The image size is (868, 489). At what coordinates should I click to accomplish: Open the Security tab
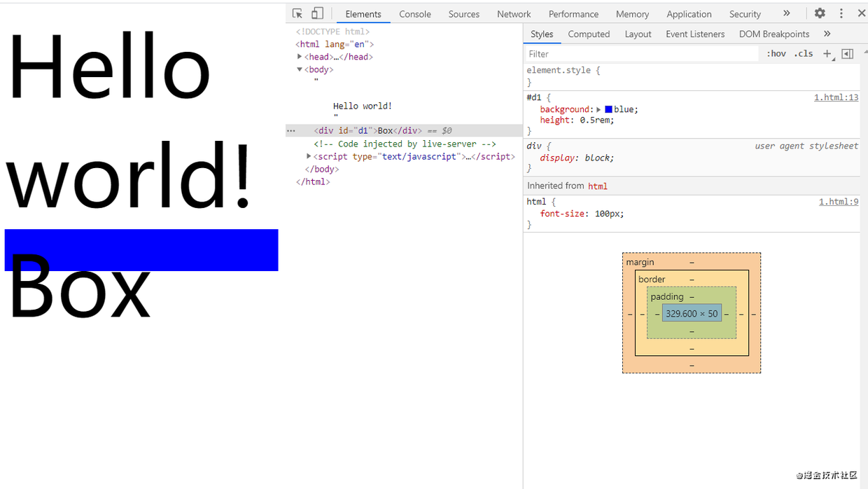click(x=745, y=14)
